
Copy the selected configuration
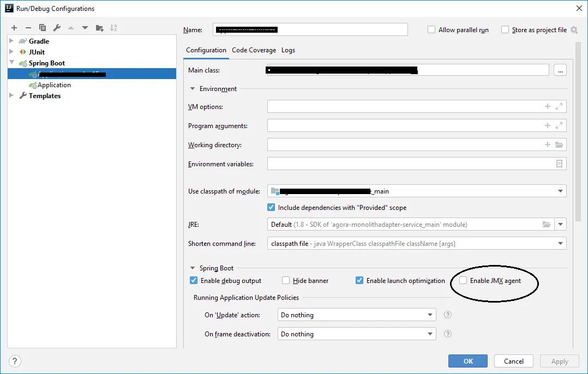pos(43,28)
